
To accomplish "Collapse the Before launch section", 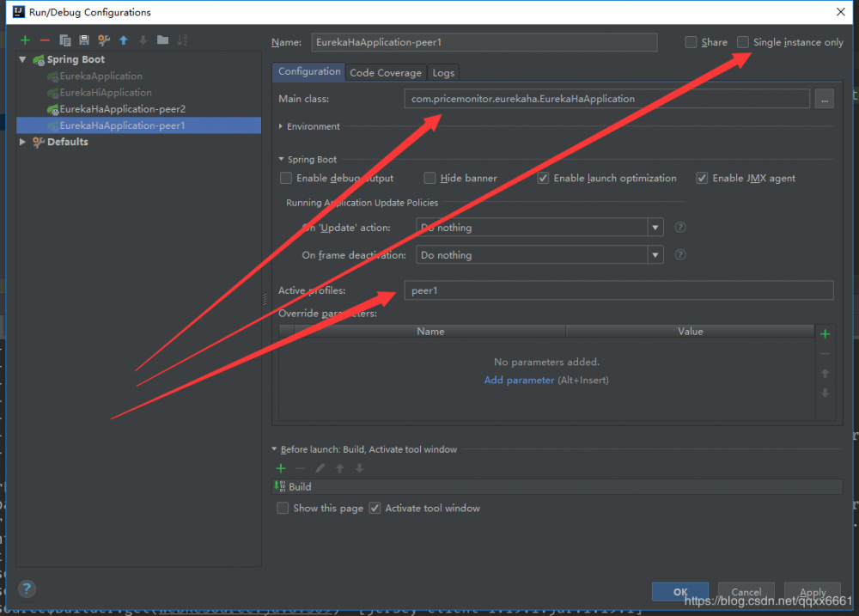I will (x=275, y=448).
